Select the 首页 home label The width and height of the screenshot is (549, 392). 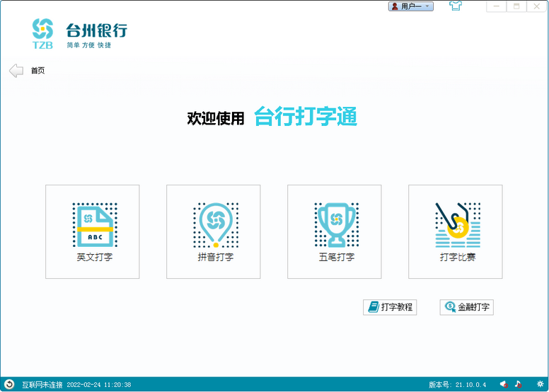[37, 71]
